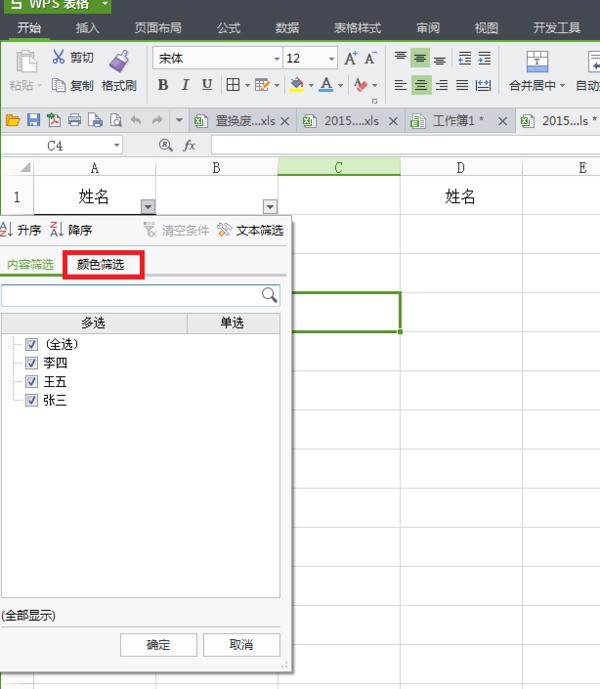Click the search magnifier in filter box
Image resolution: width=600 pixels, height=689 pixels.
pos(269,295)
